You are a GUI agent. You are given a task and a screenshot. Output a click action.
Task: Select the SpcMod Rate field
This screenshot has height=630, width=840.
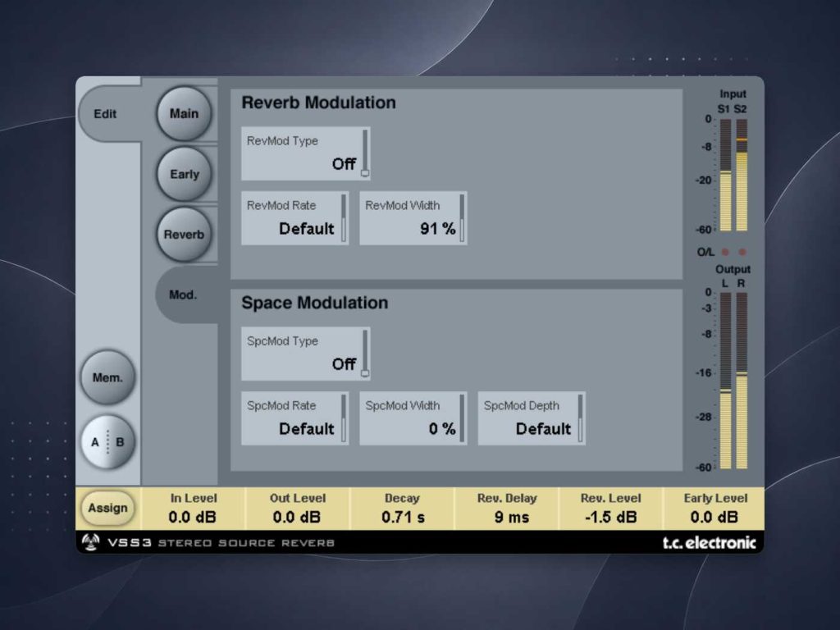click(294, 418)
